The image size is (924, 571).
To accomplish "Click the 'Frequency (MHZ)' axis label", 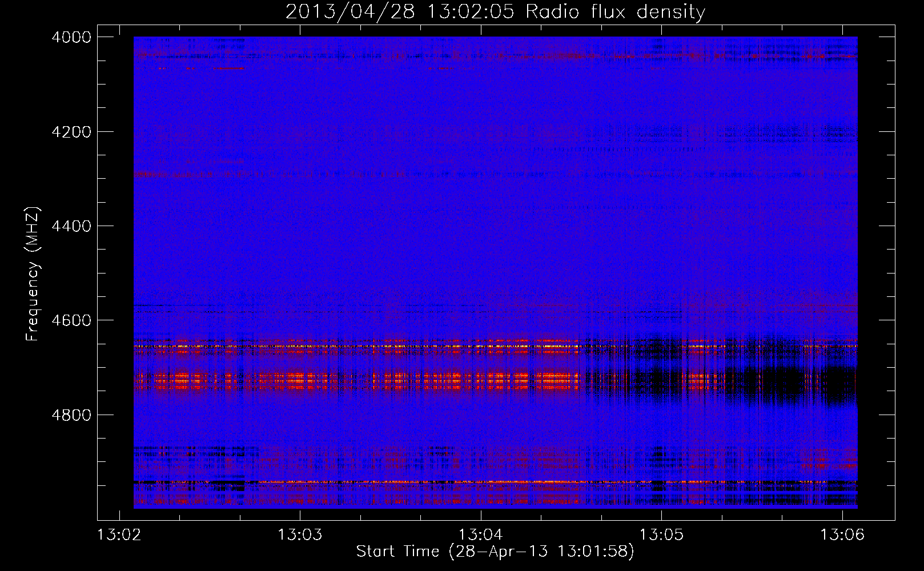I will [x=33, y=274].
